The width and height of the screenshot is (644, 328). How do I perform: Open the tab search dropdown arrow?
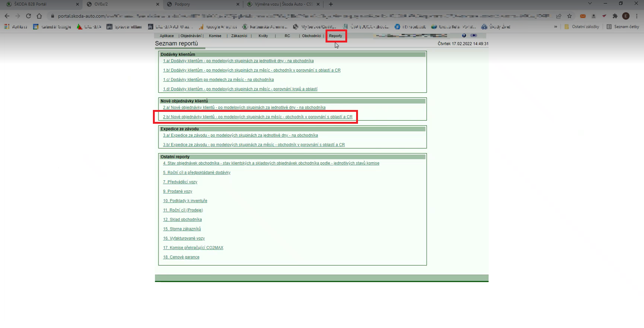(x=590, y=4)
